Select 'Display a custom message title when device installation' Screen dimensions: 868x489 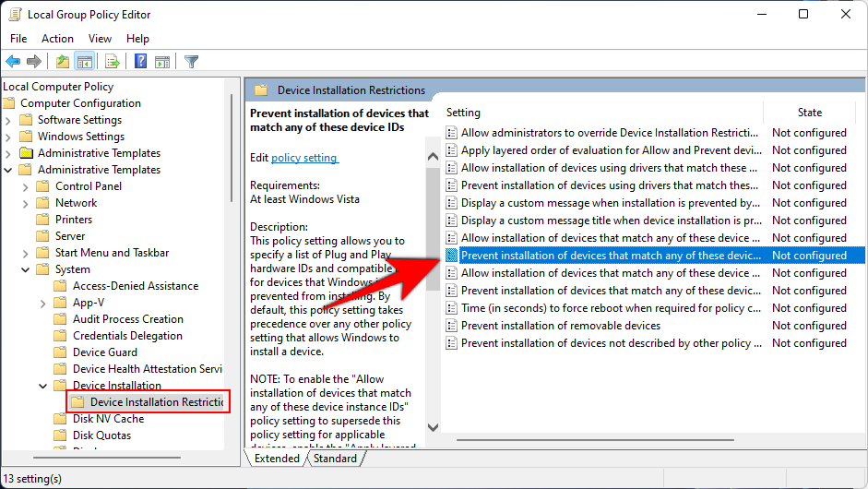612,221
